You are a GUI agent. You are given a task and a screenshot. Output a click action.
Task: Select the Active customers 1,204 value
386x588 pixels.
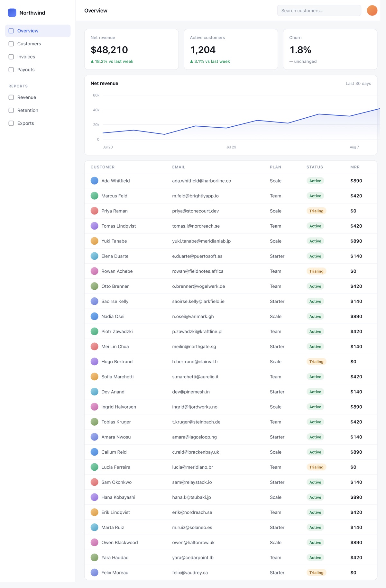pyautogui.click(x=203, y=50)
